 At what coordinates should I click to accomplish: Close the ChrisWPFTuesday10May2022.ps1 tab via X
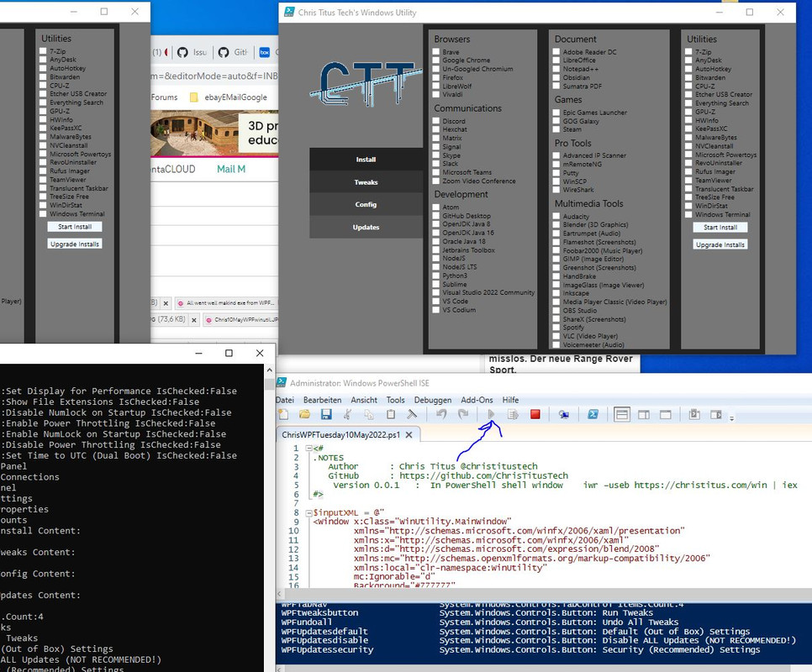tap(409, 435)
